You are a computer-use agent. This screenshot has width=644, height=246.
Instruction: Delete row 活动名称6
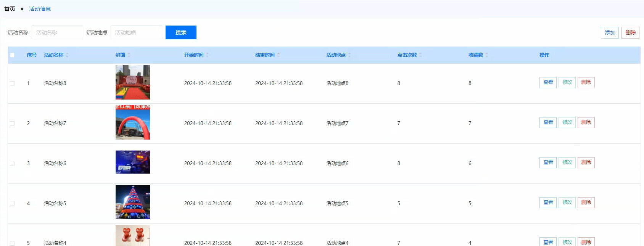pyautogui.click(x=586, y=162)
